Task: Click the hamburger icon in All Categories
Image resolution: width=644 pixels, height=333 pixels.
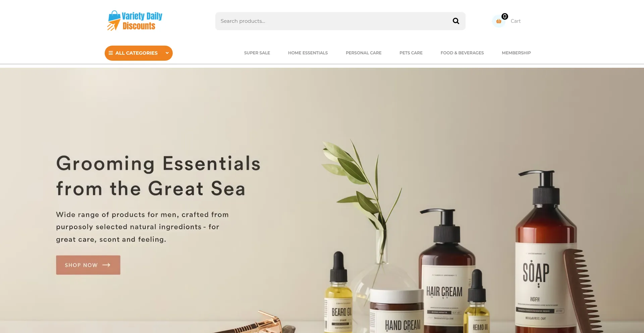Action: 111,53
